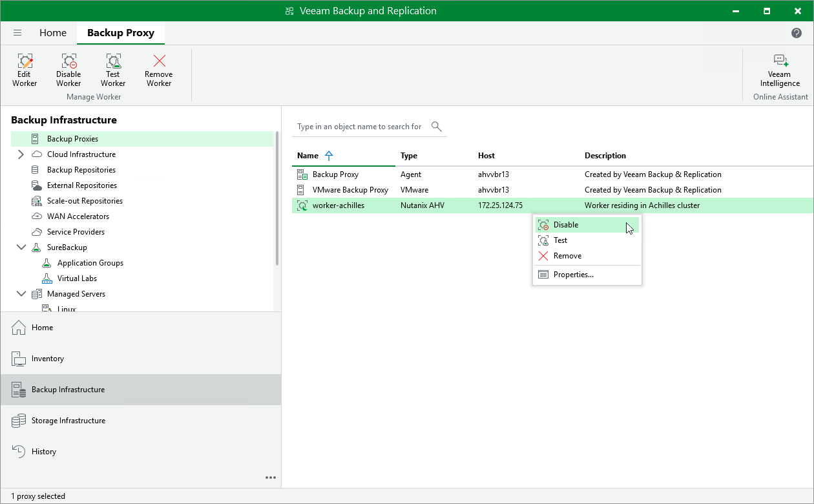Select the WAN Accelerators tree item
This screenshot has height=504, width=814.
(78, 216)
